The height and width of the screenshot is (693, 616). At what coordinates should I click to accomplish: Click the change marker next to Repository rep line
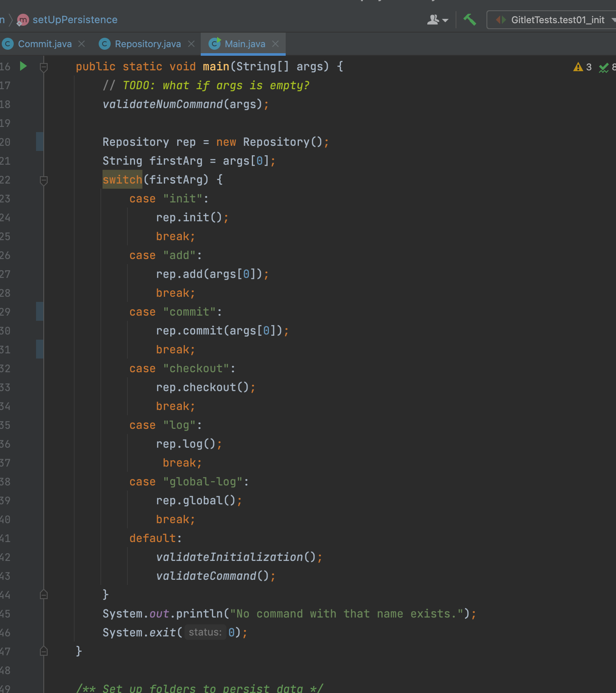click(39, 142)
